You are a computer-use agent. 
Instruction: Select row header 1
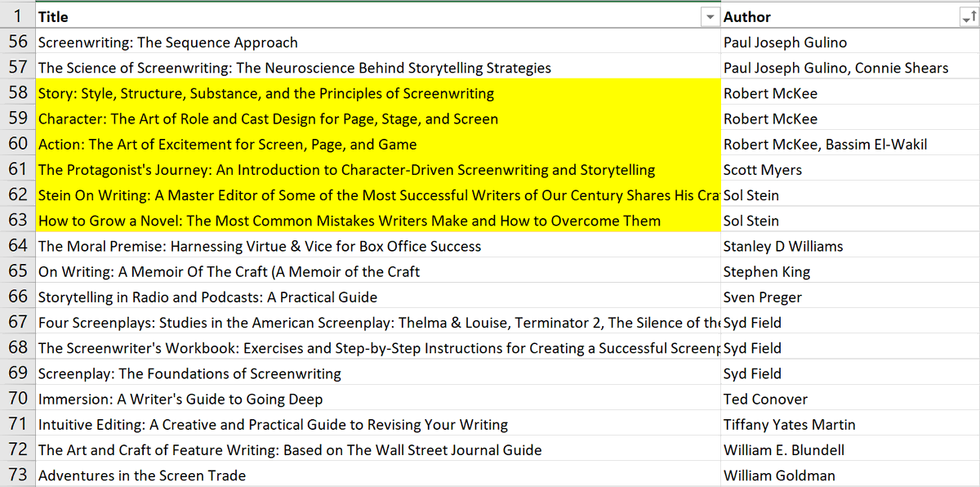click(18, 16)
